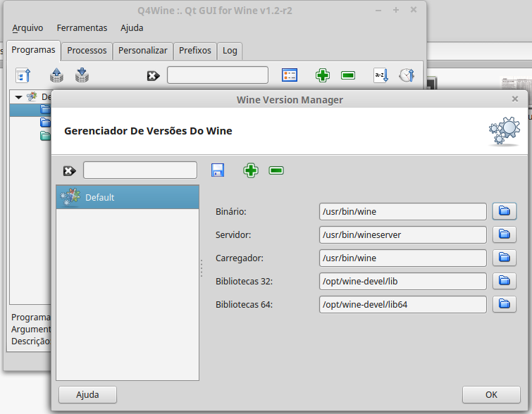
Task: Click the Ajuda button in dialog
Action: point(87,395)
